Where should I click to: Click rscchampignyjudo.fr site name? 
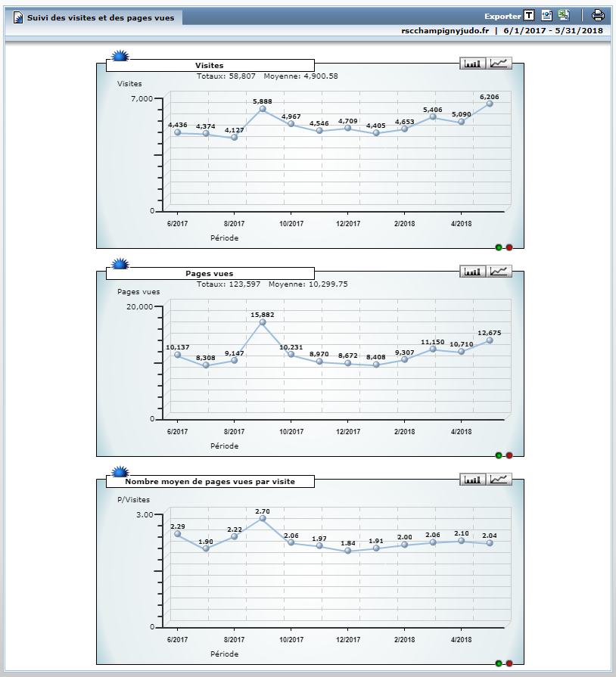445,31
